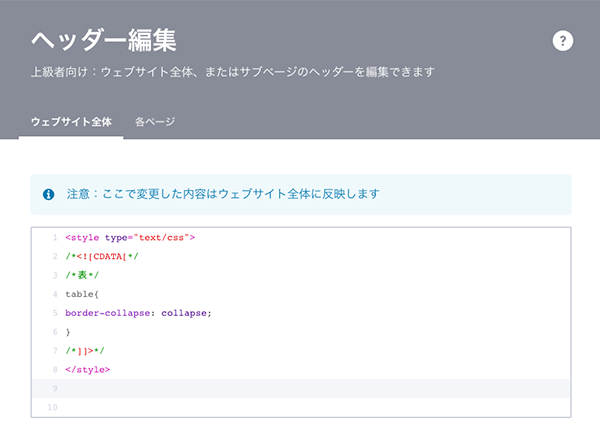Click the /*]]>*/ code line
The width and height of the screenshot is (600, 429).
point(85,351)
